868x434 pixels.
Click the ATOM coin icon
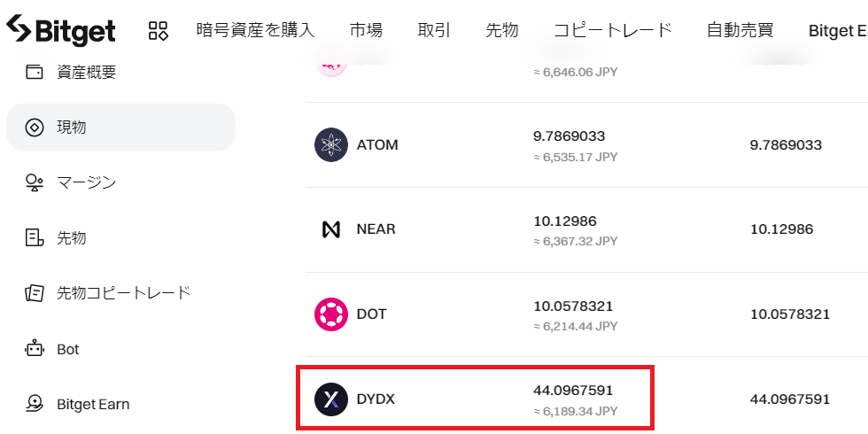(x=331, y=144)
